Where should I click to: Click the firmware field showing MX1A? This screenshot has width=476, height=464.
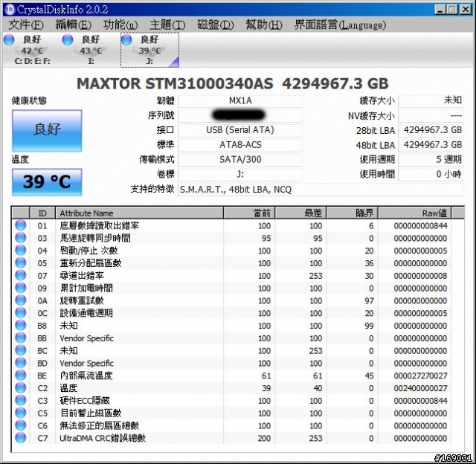tap(240, 101)
